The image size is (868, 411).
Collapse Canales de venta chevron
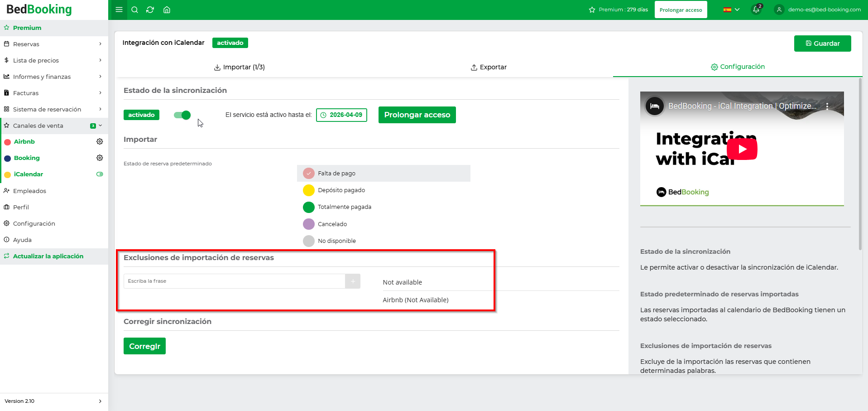coord(101,126)
